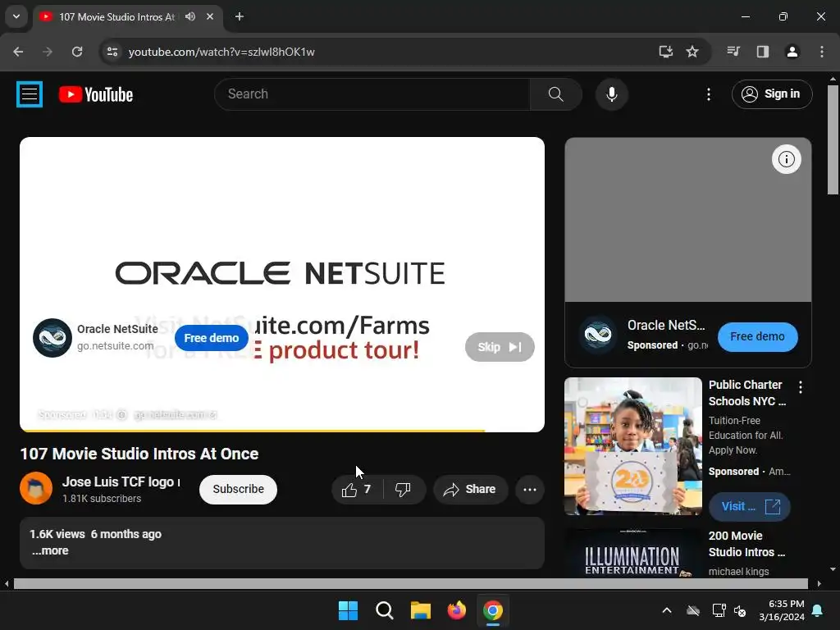This screenshot has width=840, height=630.
Task: Open 200 Movie Studio Intros title link
Action: (746, 544)
